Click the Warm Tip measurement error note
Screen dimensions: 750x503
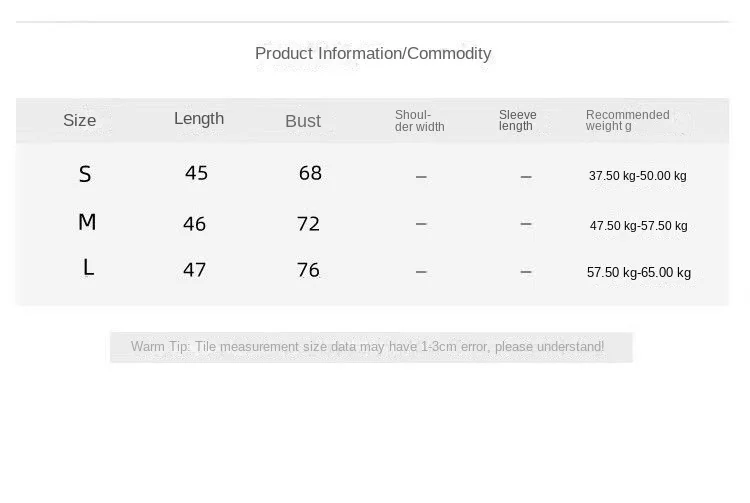(367, 347)
